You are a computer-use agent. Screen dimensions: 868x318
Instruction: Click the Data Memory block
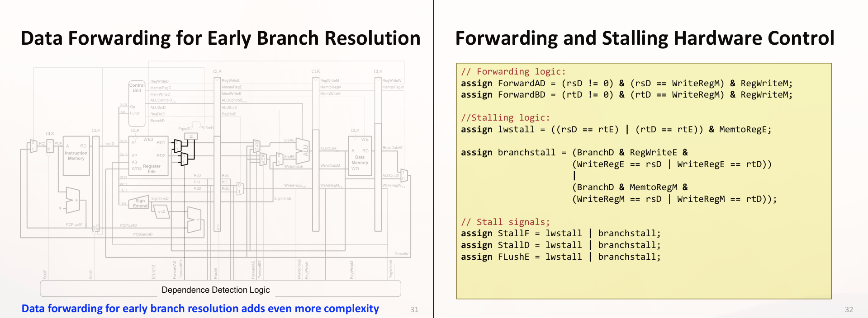tap(360, 156)
